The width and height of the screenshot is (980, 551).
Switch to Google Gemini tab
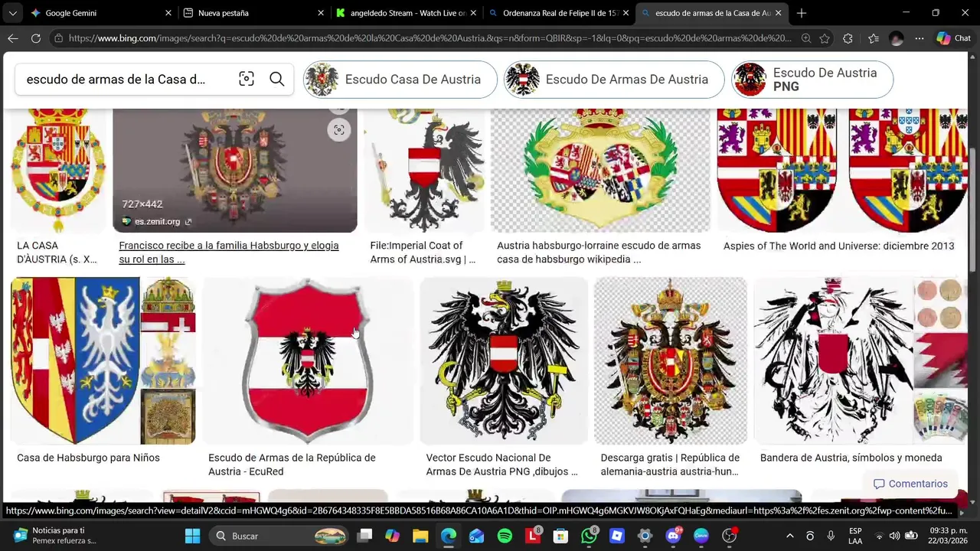100,13
